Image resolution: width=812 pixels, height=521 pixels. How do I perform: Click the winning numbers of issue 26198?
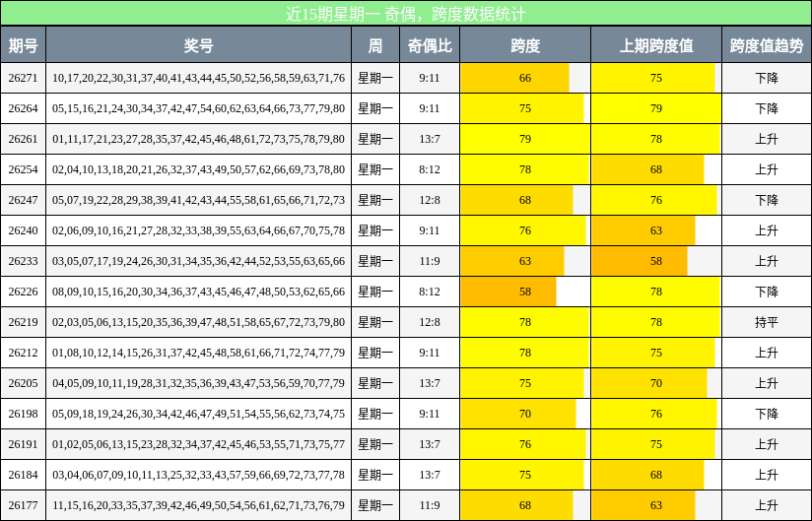(x=199, y=414)
